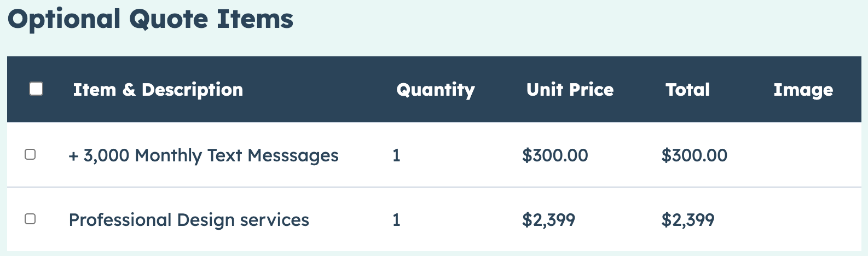Click the empty Image cell for Design services row
This screenshot has height=256, width=868.
point(803,220)
